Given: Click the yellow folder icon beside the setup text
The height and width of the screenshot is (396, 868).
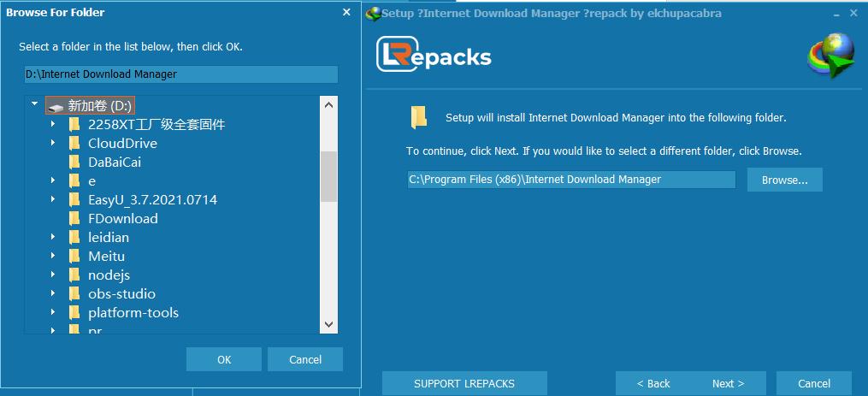Looking at the screenshot, I should [418, 117].
